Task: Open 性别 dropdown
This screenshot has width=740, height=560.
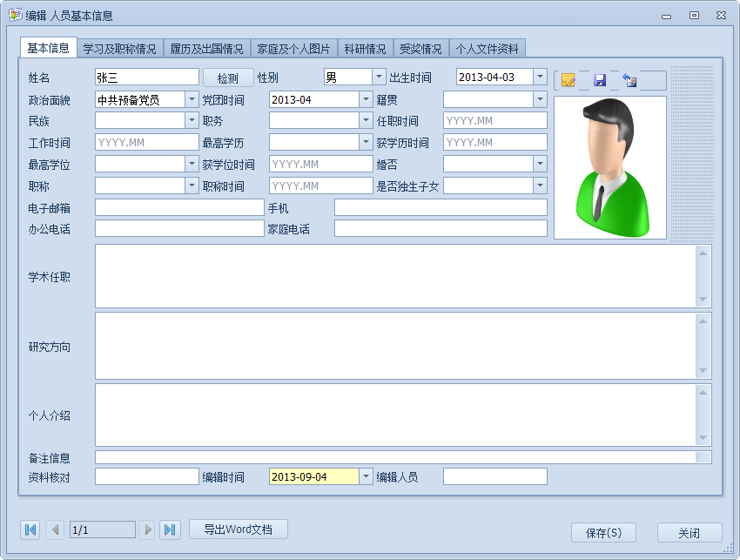Action: (379, 77)
